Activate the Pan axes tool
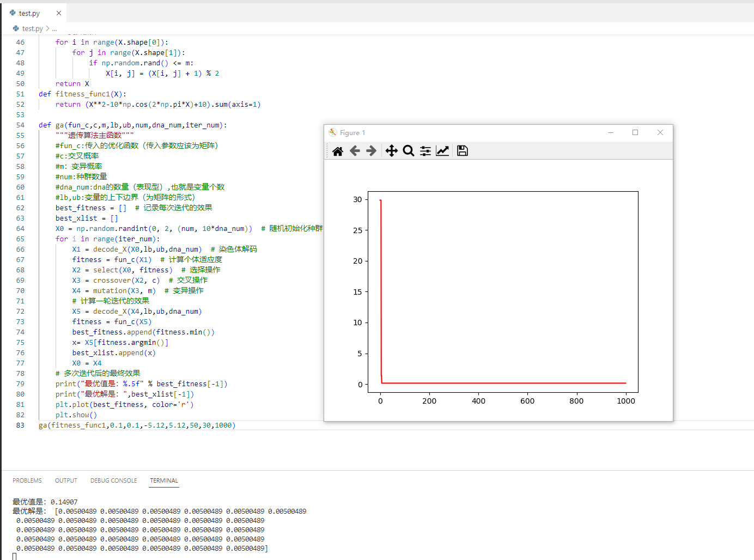Image resolution: width=754 pixels, height=560 pixels. pos(391,151)
